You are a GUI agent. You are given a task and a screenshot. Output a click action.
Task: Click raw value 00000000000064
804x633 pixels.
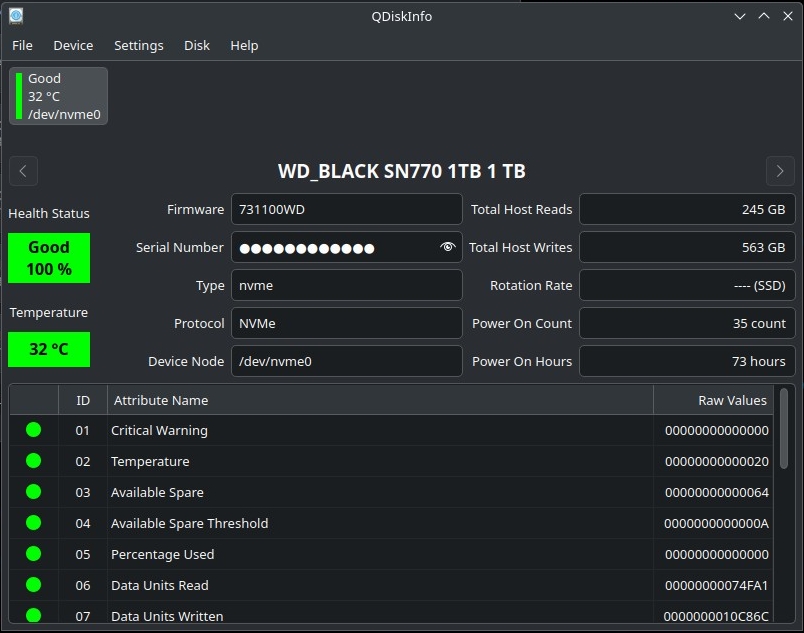click(717, 492)
